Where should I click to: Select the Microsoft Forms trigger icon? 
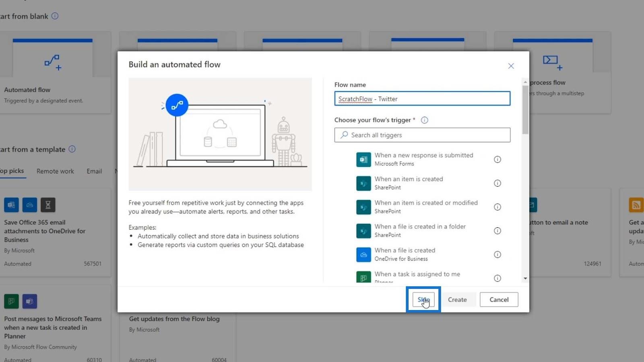point(363,159)
